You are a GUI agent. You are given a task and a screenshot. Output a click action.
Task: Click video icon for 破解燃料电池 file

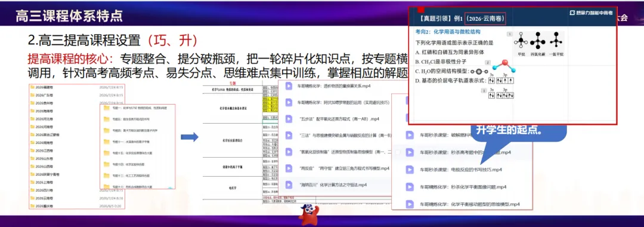click(x=410, y=135)
